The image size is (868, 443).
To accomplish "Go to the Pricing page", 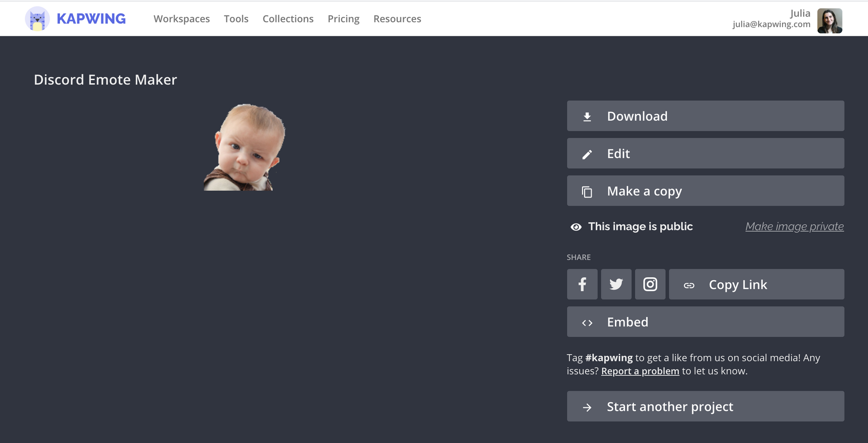I will point(343,19).
